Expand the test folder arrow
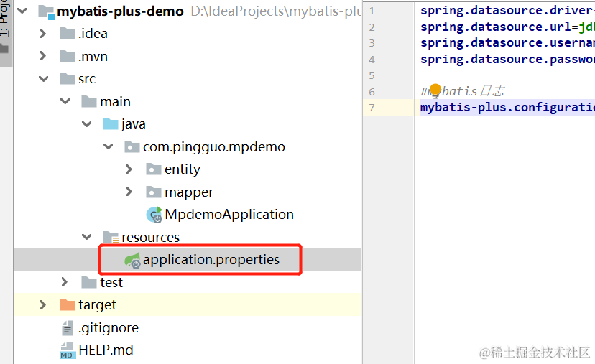The width and height of the screenshot is (595, 364). point(64,282)
